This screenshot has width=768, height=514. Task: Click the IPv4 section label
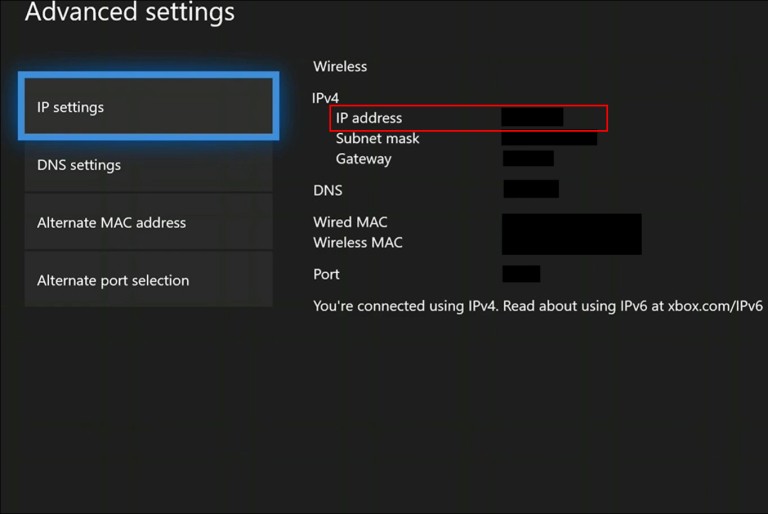(x=326, y=98)
